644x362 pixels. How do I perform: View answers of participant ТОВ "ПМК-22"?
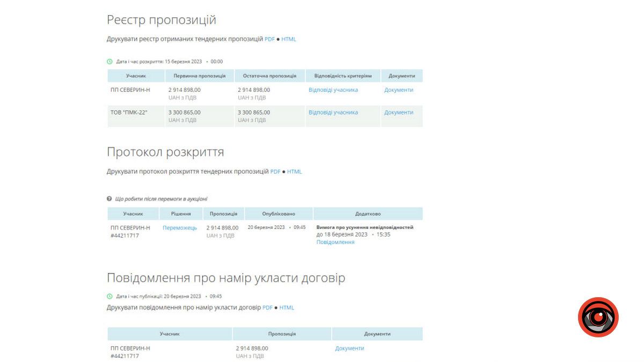click(333, 112)
